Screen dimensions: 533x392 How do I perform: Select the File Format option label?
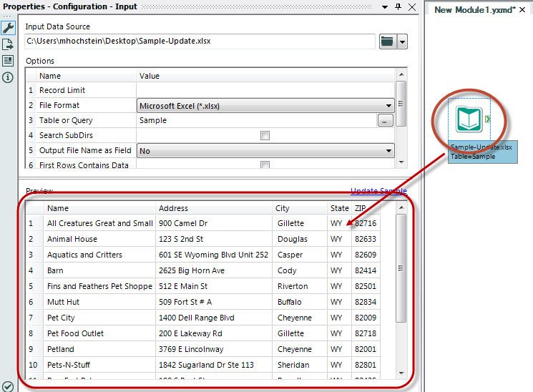(59, 105)
